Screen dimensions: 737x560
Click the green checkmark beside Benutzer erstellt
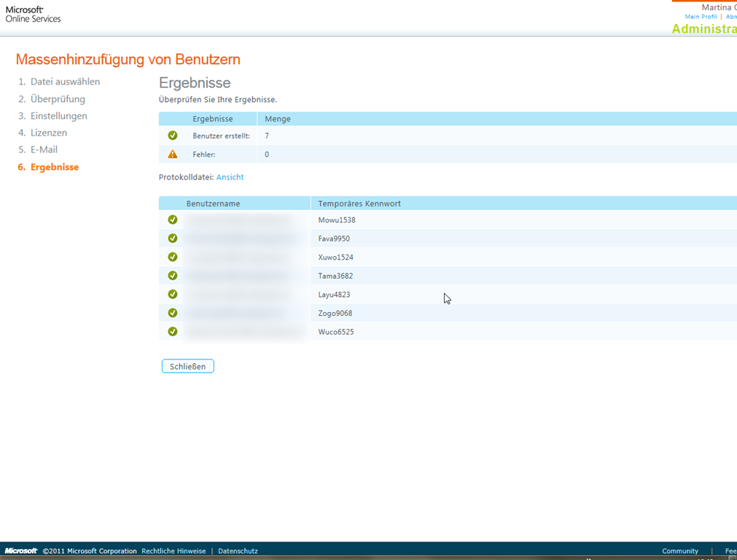point(173,136)
